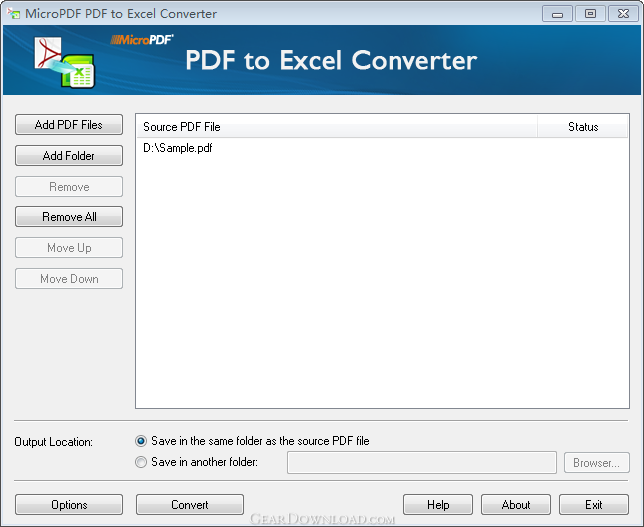This screenshot has height=527, width=644.
Task: Maximize the converter window
Action: point(590,14)
